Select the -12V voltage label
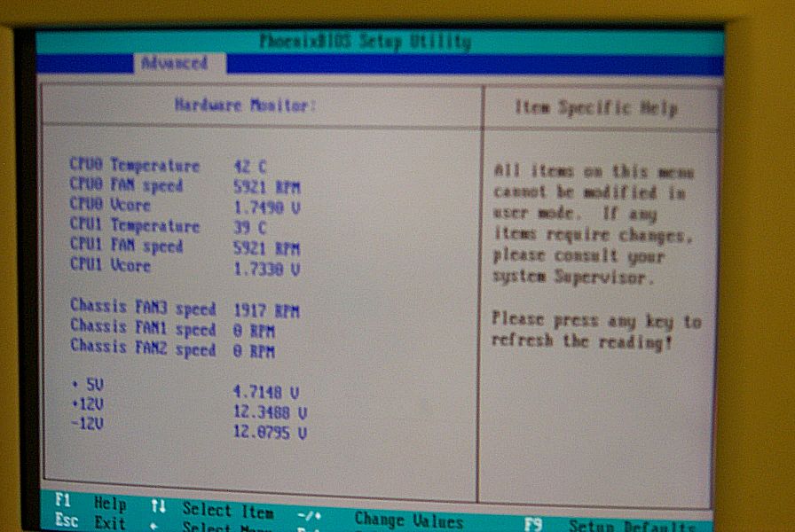This screenshot has width=795, height=532. coord(88,423)
